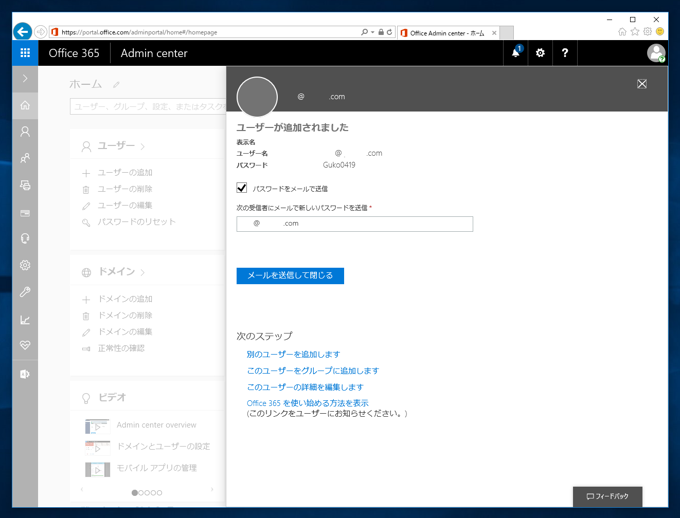Image resolution: width=680 pixels, height=518 pixels.
Task: Open Office 365 を使い始める方法を表示 link
Action: pyautogui.click(x=307, y=403)
